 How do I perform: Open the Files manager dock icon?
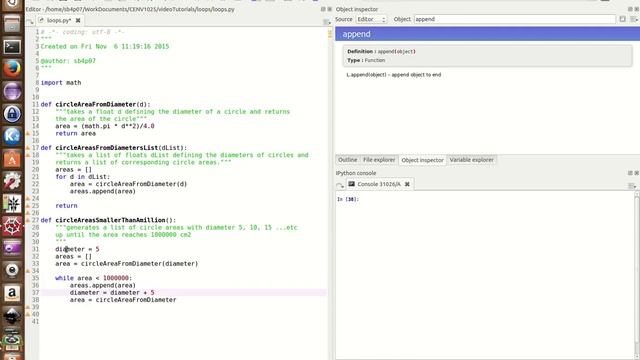12,24
